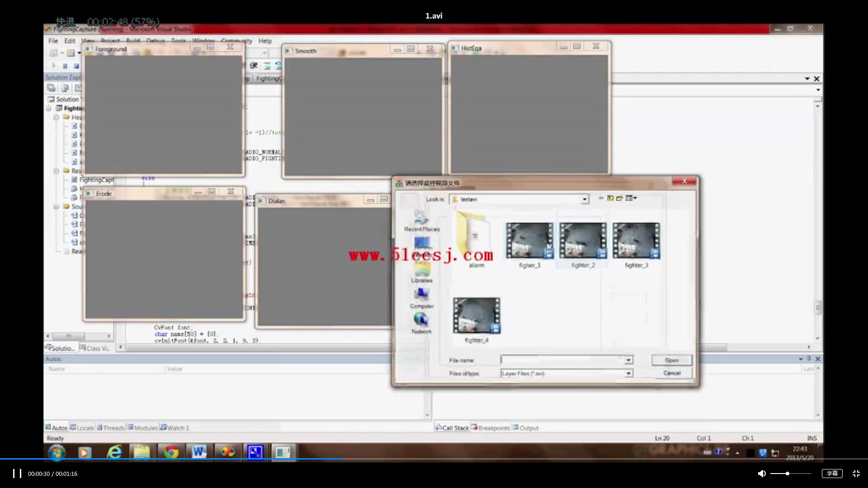
Task: Open Recent Places in the file dialog
Action: [421, 221]
